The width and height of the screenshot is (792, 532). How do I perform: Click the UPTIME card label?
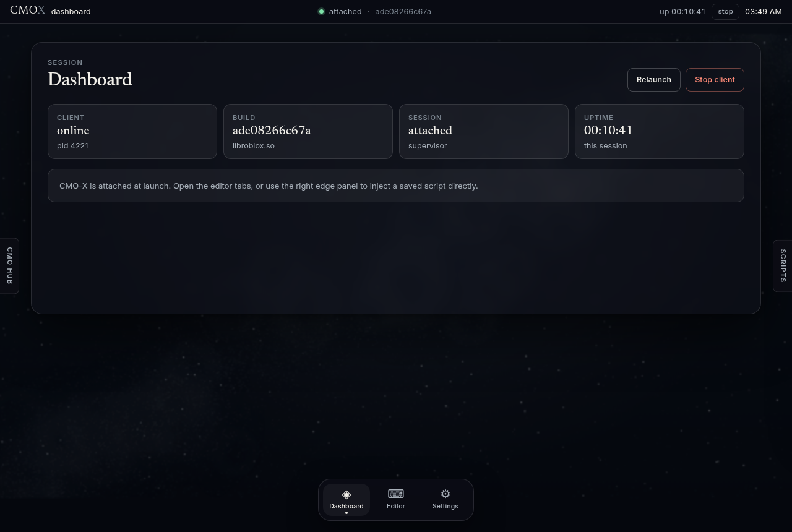point(598,118)
